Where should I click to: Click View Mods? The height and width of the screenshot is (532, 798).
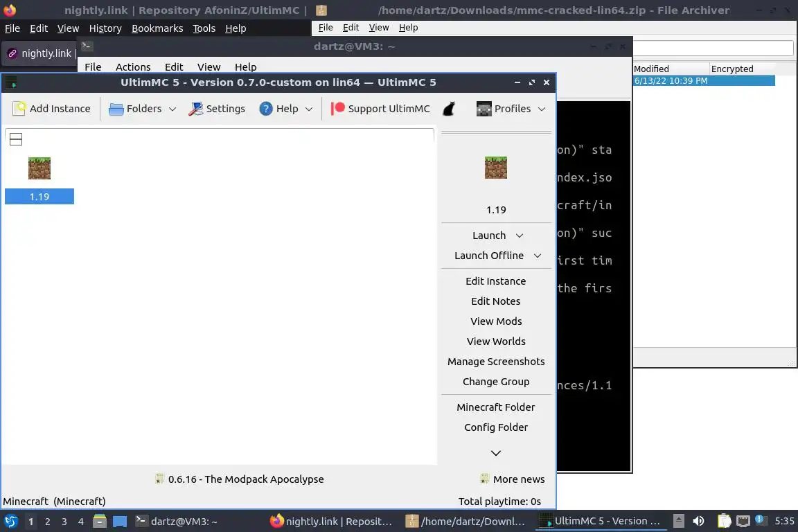coord(496,321)
